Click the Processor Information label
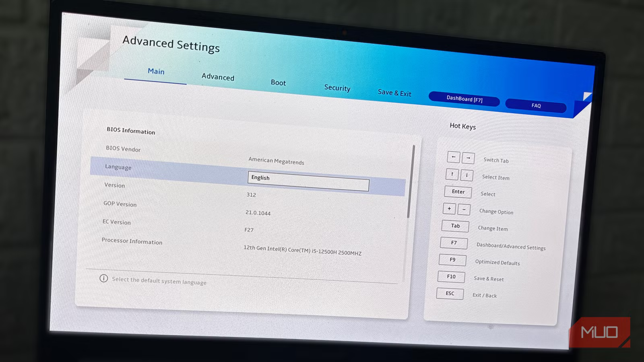Image resolution: width=644 pixels, height=362 pixels. point(132,241)
